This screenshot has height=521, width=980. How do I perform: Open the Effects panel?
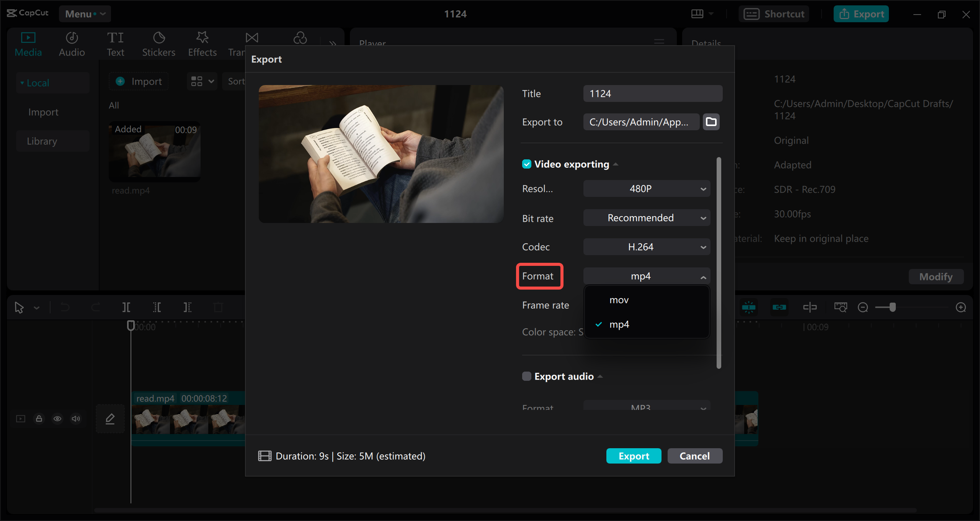click(202, 43)
